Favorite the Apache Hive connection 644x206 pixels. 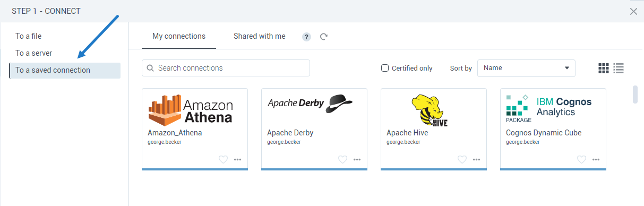coord(462,159)
